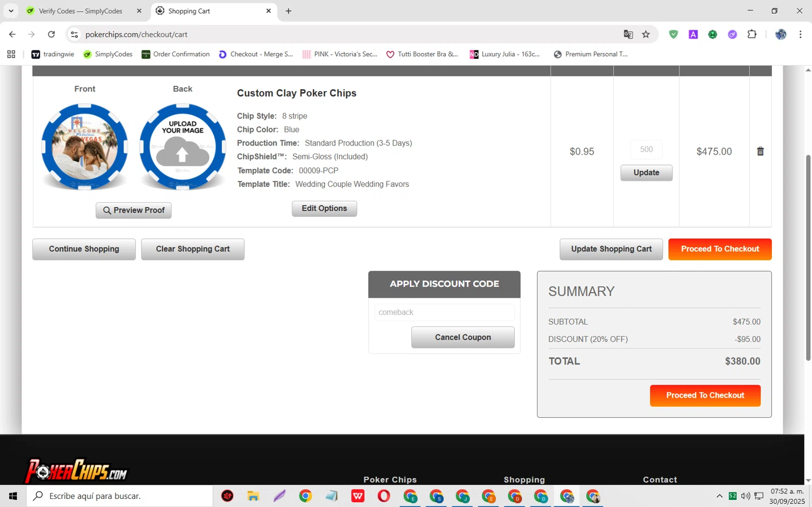812x507 pixels.
Task: Click the Template Code 00009-PCP text
Action: click(x=288, y=171)
